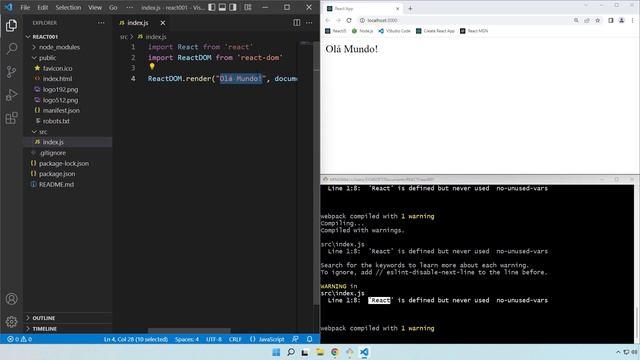Open the Edit menu

click(x=42, y=7)
